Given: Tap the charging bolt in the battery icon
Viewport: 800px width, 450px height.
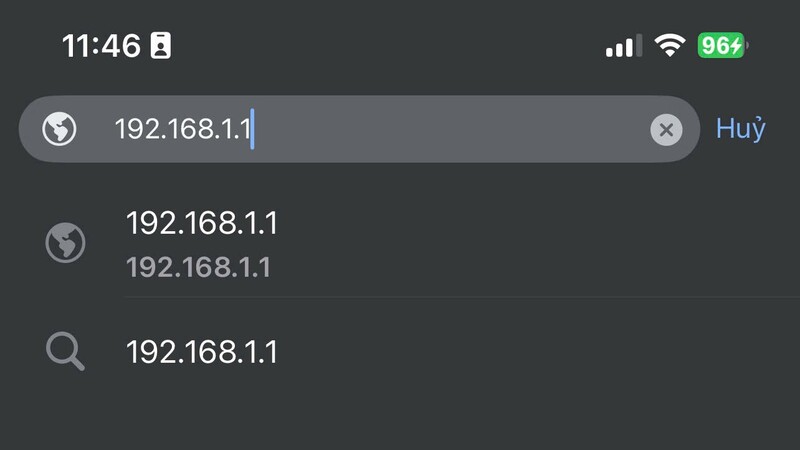Looking at the screenshot, I should [735, 46].
